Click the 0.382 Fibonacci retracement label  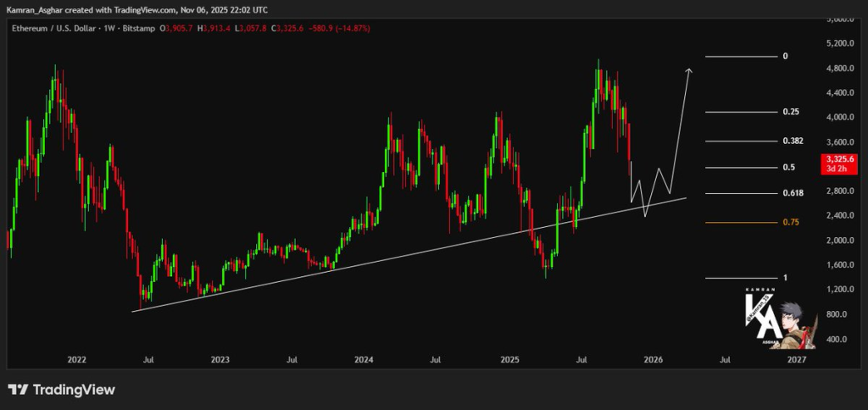coord(790,141)
